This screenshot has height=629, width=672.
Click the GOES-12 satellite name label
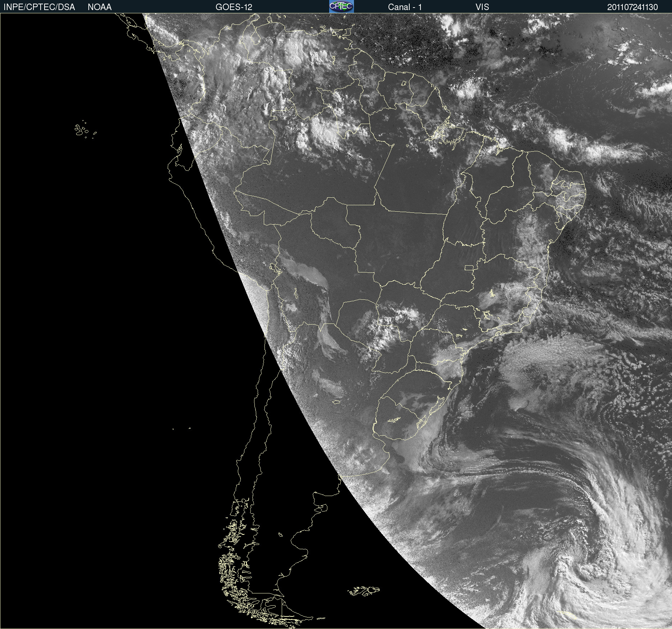click(x=234, y=7)
